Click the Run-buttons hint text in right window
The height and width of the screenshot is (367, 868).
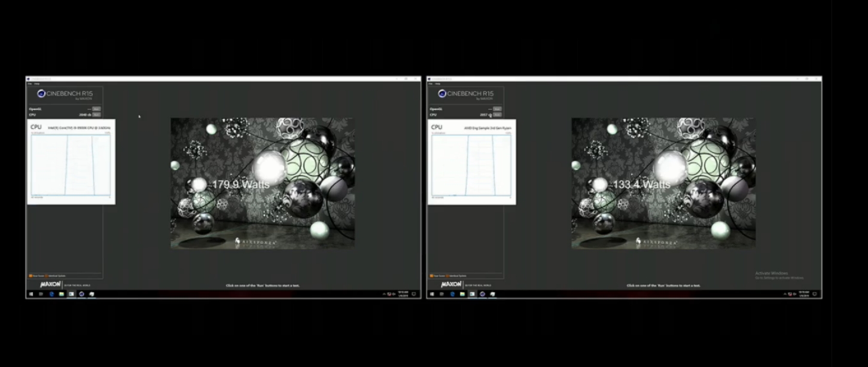(x=663, y=286)
